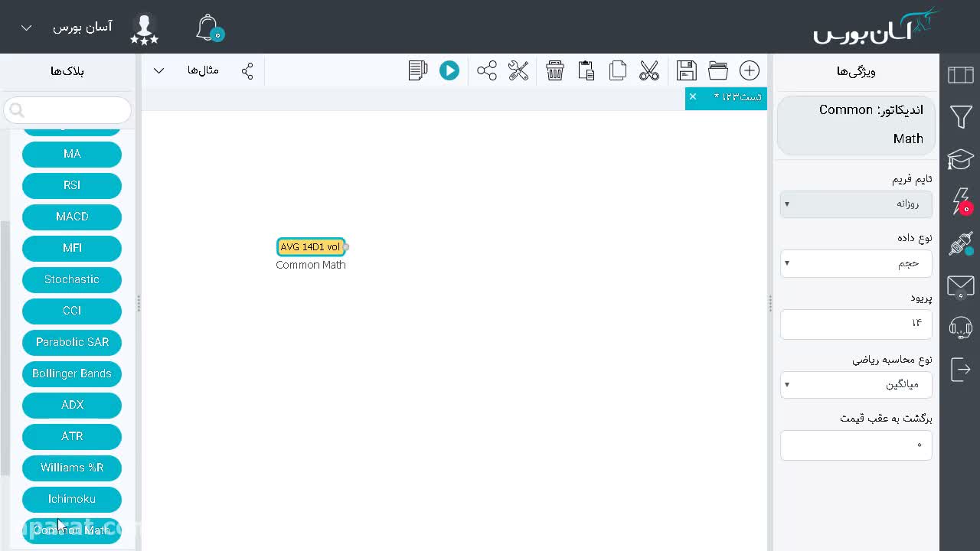Viewport: 980px width, 551px height.
Task: Expand the تایم فریم dropdown
Action: pyautogui.click(x=856, y=204)
